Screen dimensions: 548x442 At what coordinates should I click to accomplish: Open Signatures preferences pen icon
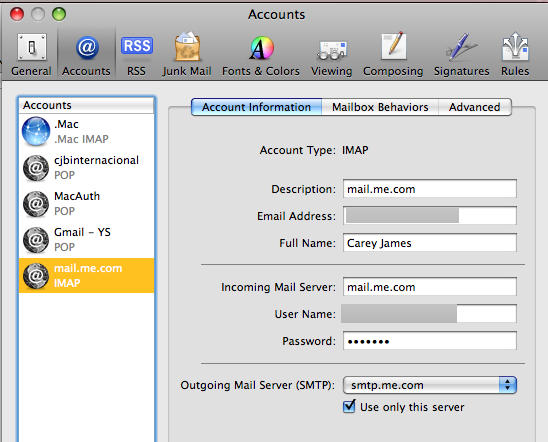tap(461, 46)
